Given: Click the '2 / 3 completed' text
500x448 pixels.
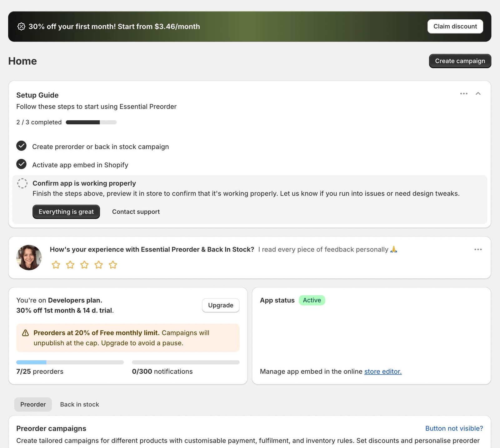Looking at the screenshot, I should point(39,122).
